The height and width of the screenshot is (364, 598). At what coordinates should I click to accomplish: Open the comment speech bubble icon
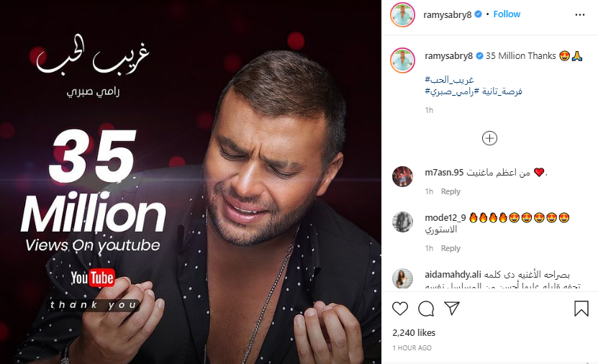426,309
